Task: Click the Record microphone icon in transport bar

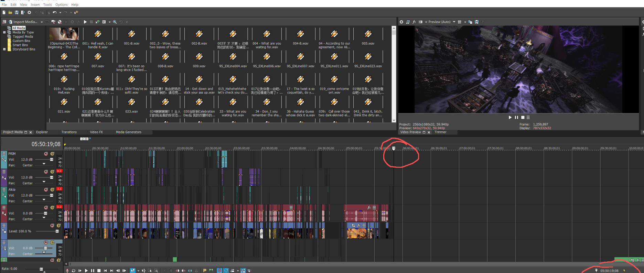Action: click(x=67, y=271)
